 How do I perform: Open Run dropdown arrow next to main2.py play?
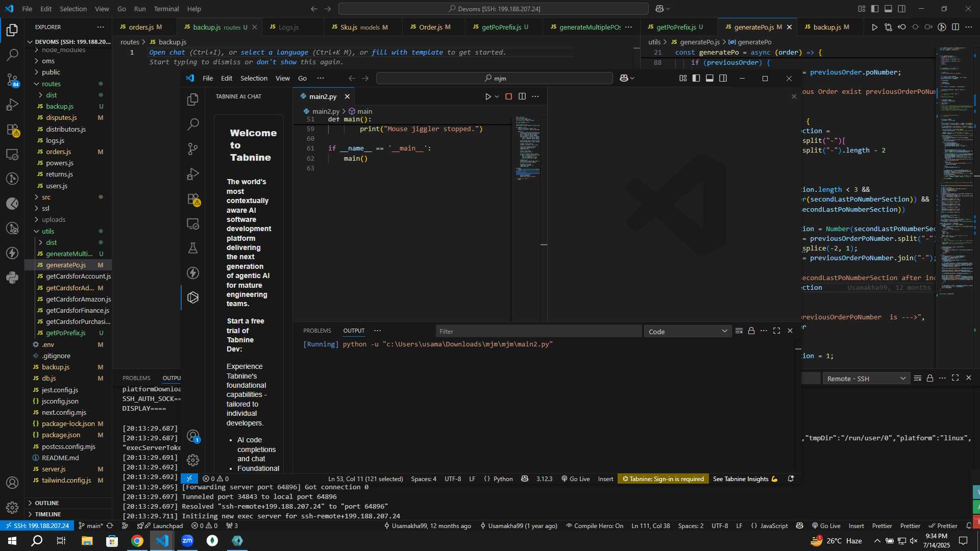pyautogui.click(x=497, y=96)
